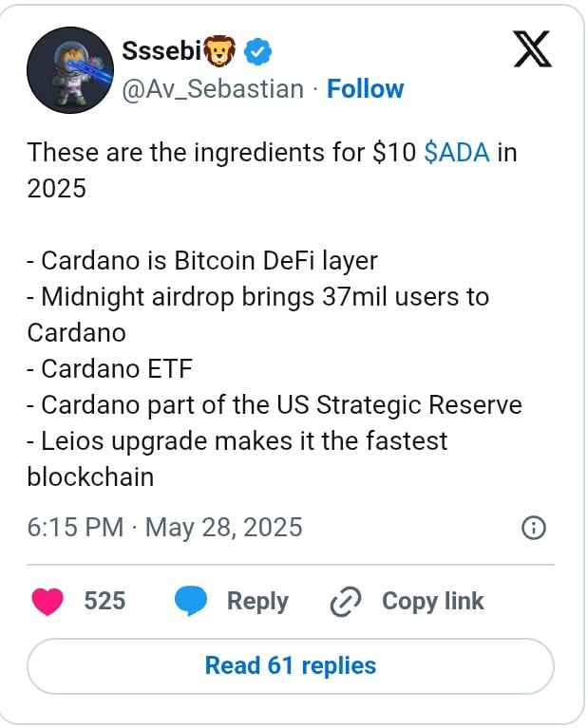Click the 525 likes count
The image size is (588, 728).
[x=104, y=601]
